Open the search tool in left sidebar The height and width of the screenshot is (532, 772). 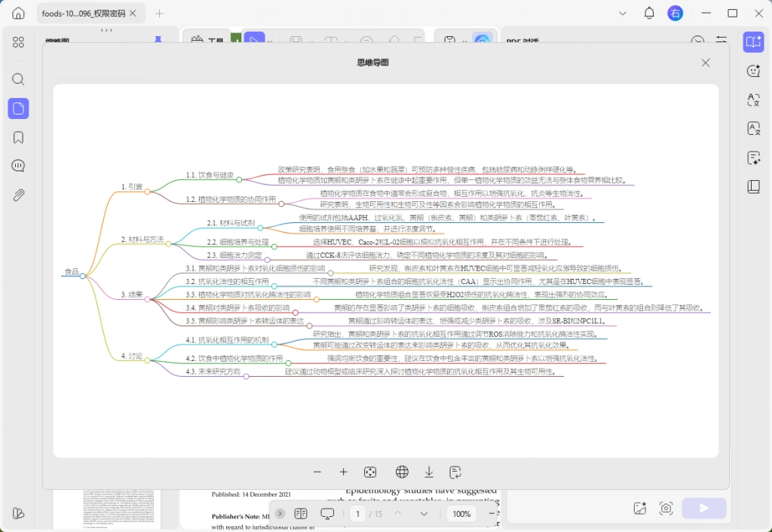click(18, 79)
